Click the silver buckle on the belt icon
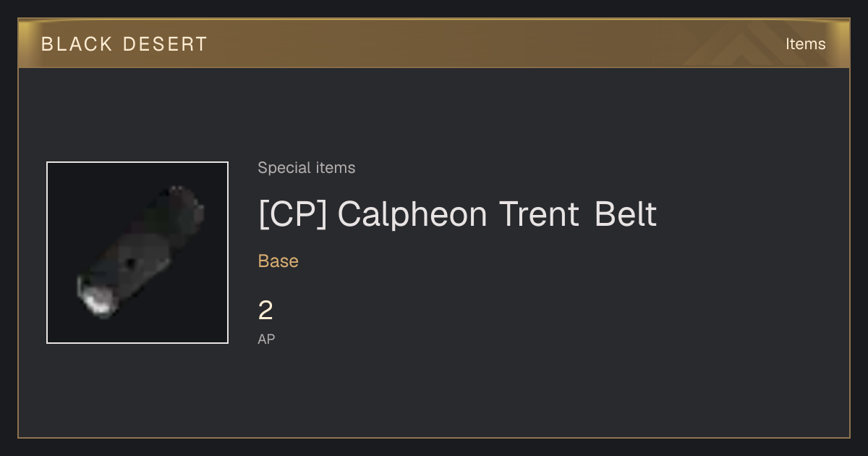The height and width of the screenshot is (456, 868). coord(96,300)
